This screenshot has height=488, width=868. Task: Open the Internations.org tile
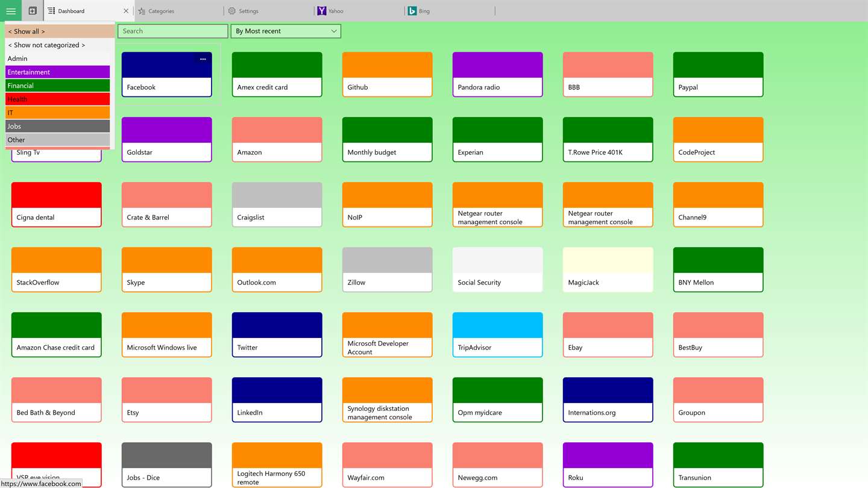(x=608, y=399)
